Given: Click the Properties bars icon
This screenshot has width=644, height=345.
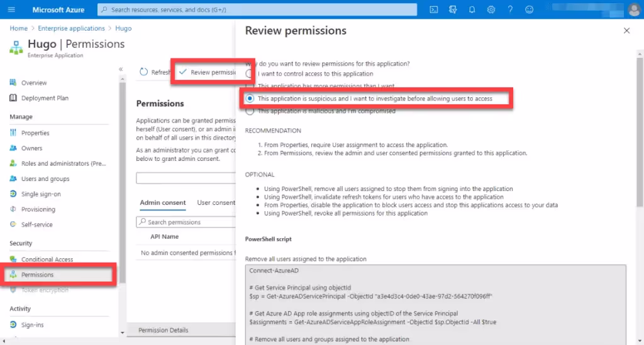Looking at the screenshot, I should pyautogui.click(x=13, y=133).
